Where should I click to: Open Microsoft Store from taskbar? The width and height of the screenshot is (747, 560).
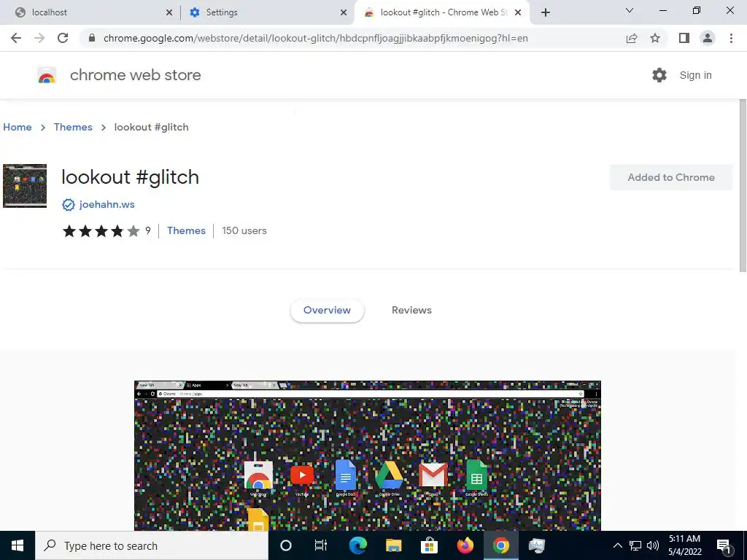429,545
